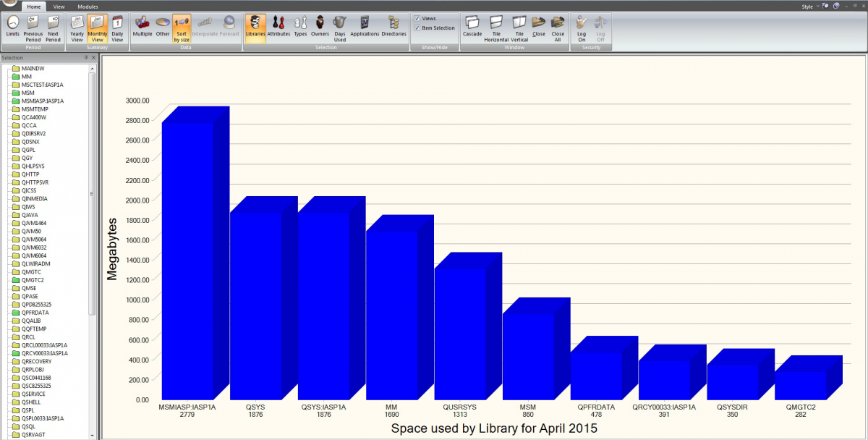Toggle the Monthly View button off
Viewport: 868px width, 440px height.
tap(97, 27)
